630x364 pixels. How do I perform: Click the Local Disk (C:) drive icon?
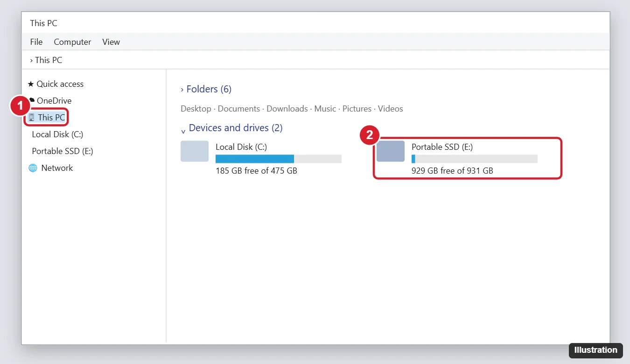click(x=195, y=151)
